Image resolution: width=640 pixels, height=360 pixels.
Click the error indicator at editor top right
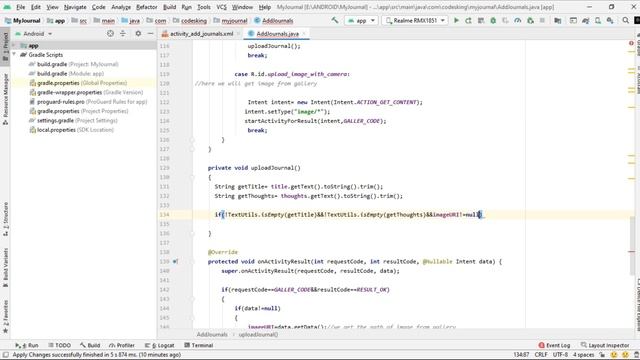(631, 43)
